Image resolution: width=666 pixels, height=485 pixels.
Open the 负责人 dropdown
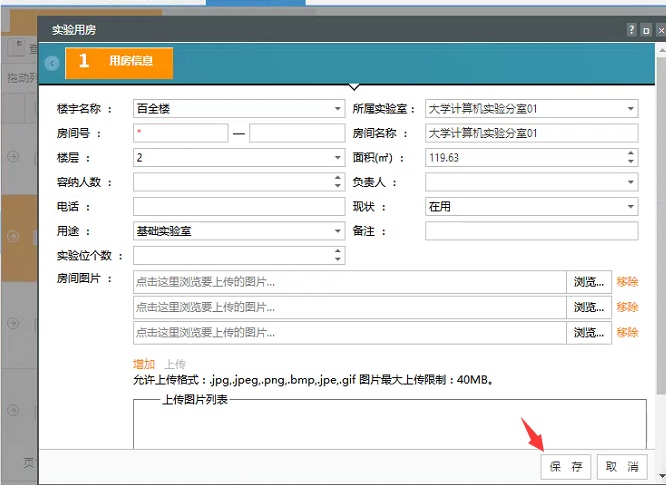[x=631, y=183]
